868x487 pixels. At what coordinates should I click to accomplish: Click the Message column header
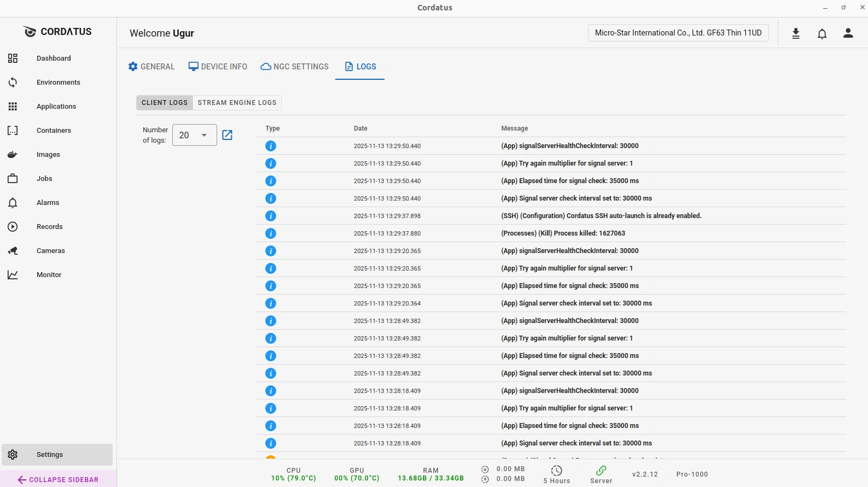[515, 128]
